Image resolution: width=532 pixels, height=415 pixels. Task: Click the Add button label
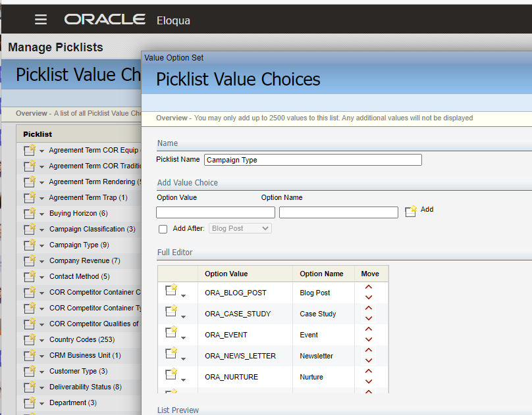[427, 209]
